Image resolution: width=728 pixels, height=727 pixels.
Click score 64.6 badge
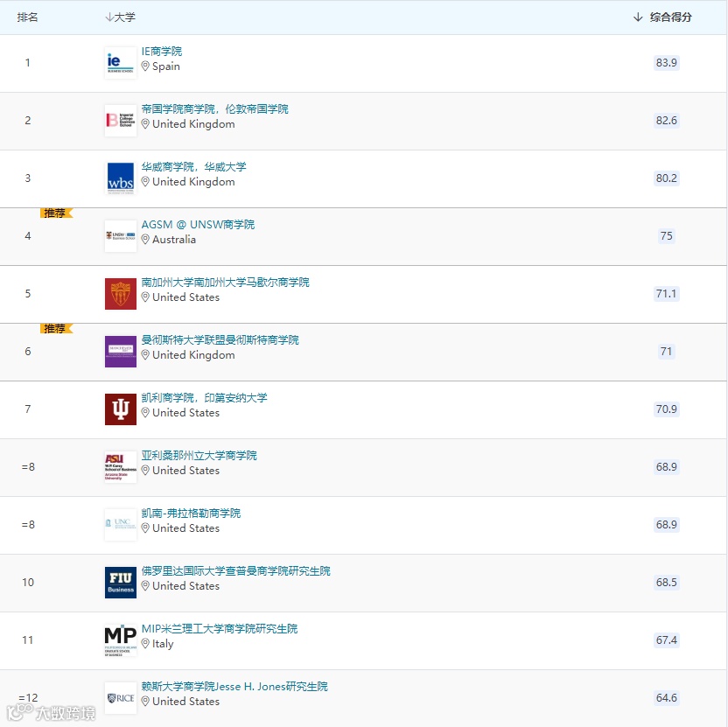pos(666,698)
